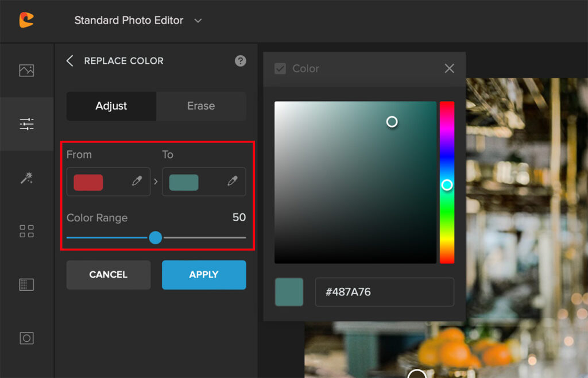Click the teal To color swatch

coord(184,182)
